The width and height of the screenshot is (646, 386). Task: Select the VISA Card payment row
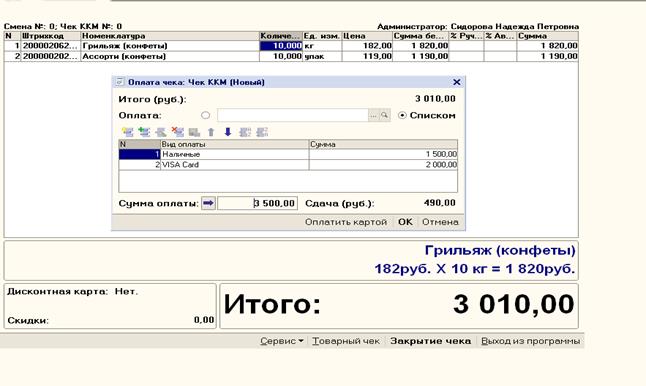coord(288,165)
